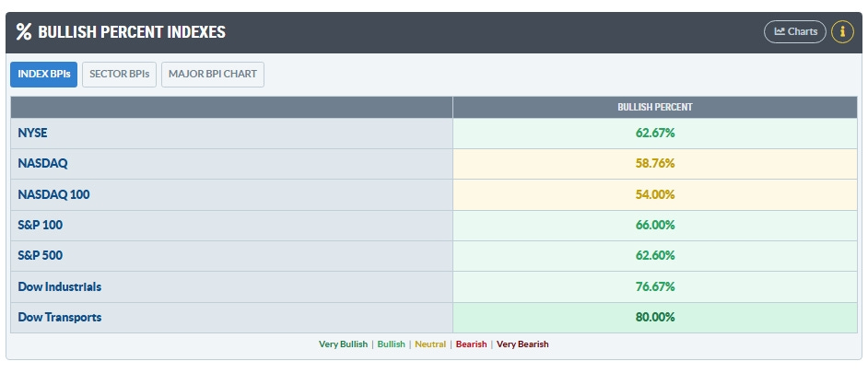Image resolution: width=868 pixels, height=373 pixels.
Task: Click the NASDAQ 100 value 54.00%
Action: [655, 195]
